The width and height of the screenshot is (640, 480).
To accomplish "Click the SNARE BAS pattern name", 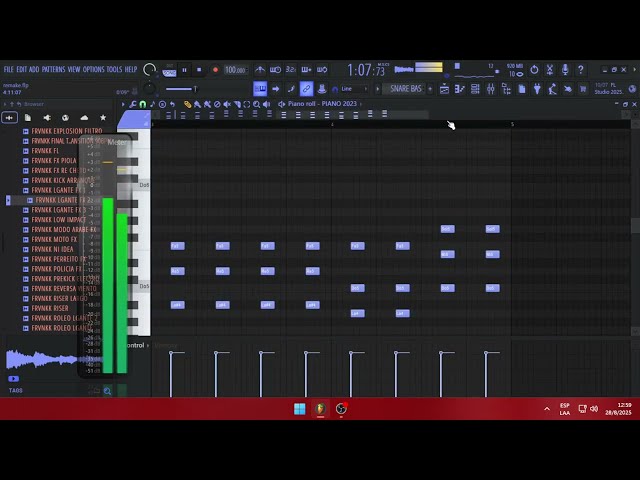I will tap(406, 89).
